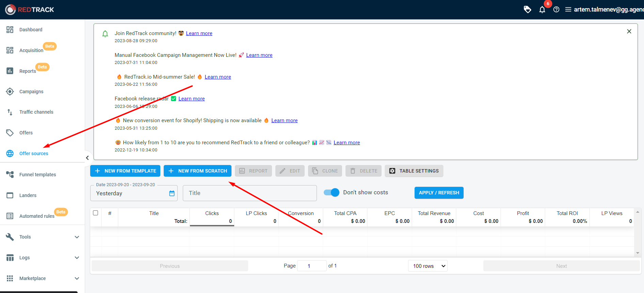Screen dimensions: 644x293
Task: Click the RedTrack logo
Action: click(30, 10)
